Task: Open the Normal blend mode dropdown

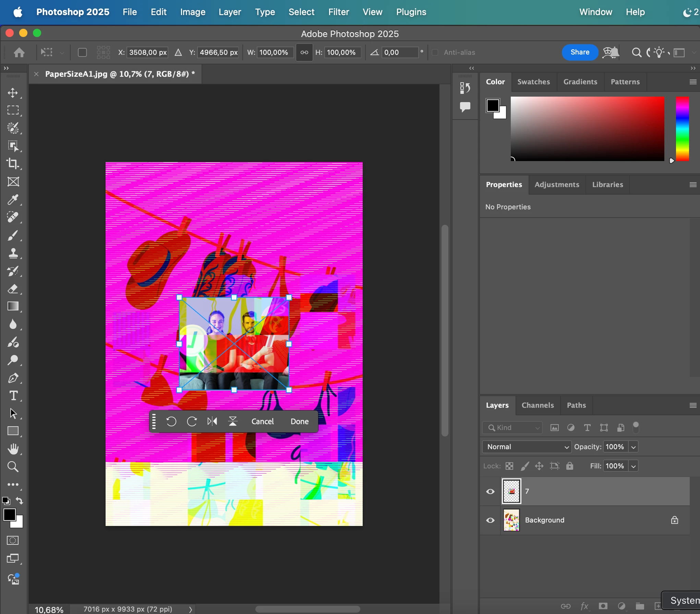Action: (x=527, y=447)
